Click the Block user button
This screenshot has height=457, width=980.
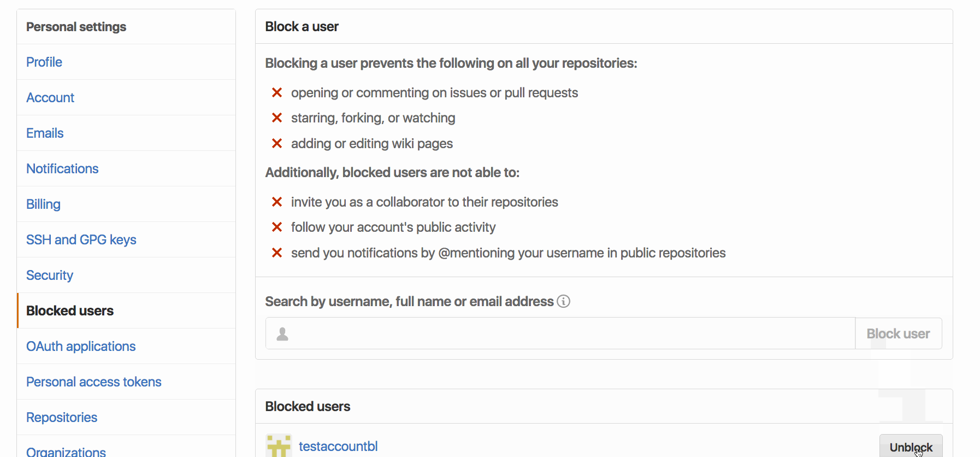tap(899, 333)
